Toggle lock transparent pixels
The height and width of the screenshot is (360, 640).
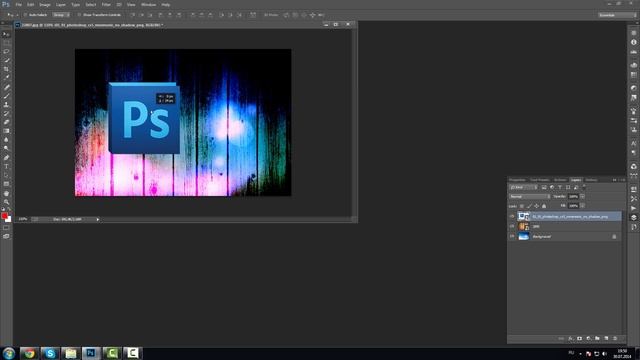(x=522, y=206)
